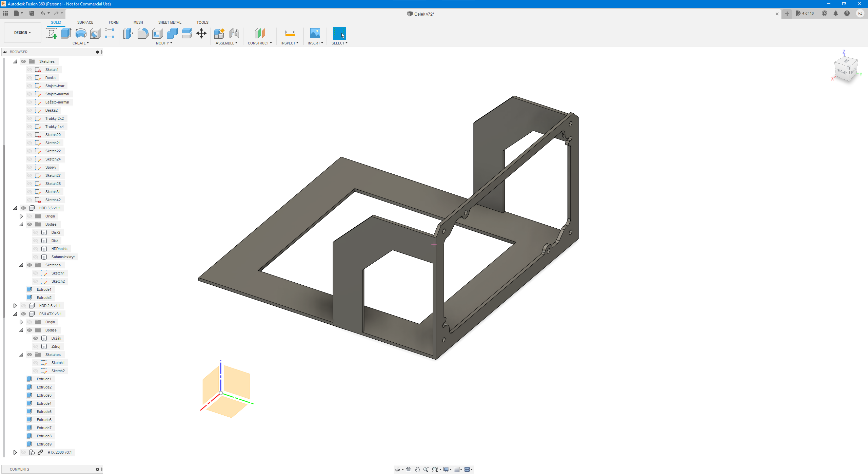
Task: Expand the RTX 2080 v3:1 component
Action: coord(15,452)
